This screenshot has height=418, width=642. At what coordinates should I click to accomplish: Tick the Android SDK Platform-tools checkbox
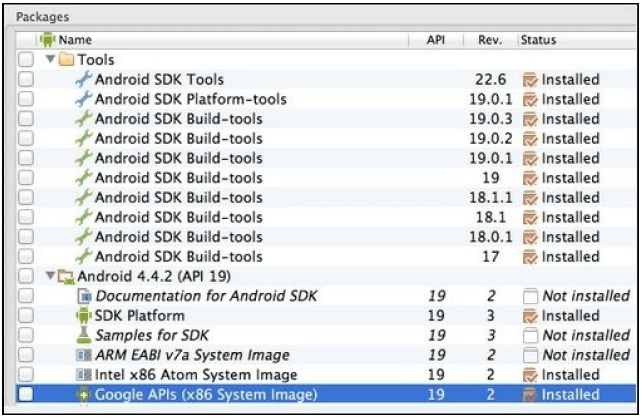[26, 99]
